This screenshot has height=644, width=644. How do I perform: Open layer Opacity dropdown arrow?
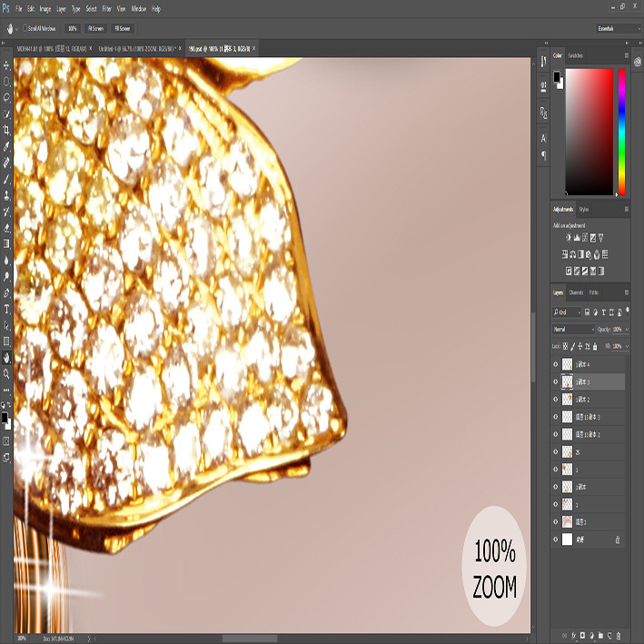pyautogui.click(x=627, y=329)
